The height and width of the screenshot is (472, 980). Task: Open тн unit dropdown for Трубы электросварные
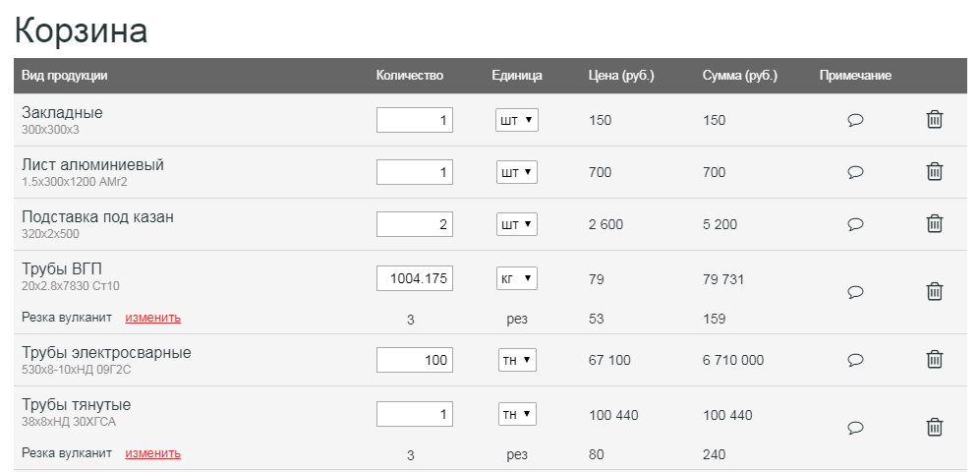click(x=517, y=360)
